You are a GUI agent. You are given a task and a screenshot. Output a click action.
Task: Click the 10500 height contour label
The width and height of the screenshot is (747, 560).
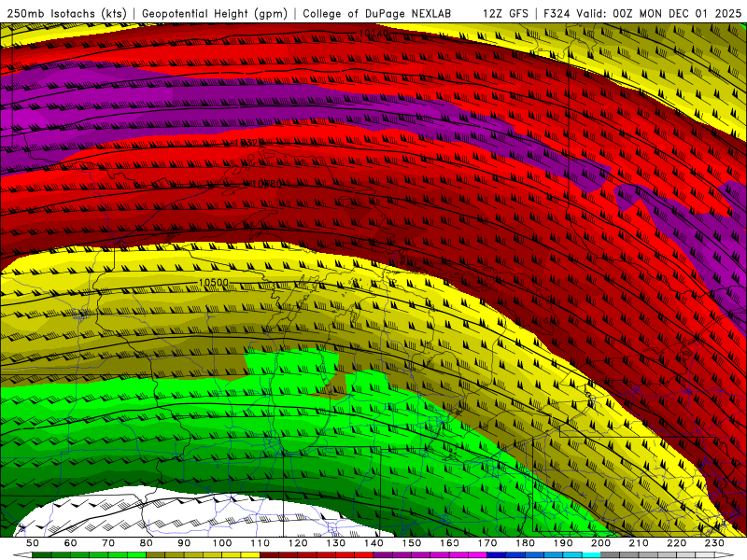[x=214, y=283]
